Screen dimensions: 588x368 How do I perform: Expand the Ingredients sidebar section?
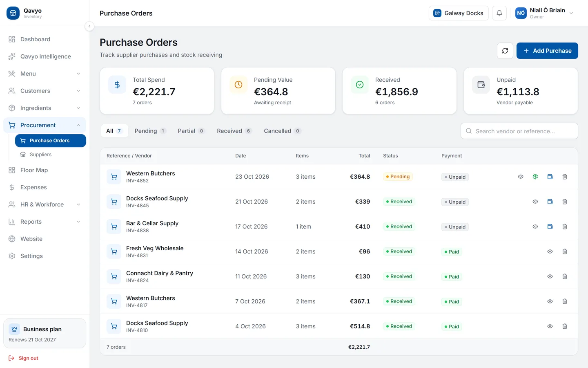click(45, 108)
